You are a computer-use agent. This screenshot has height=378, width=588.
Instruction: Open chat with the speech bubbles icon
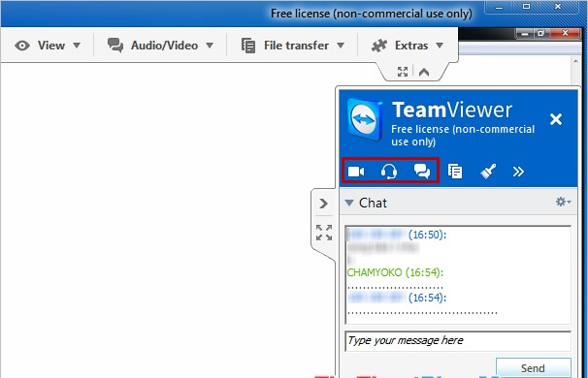point(422,172)
